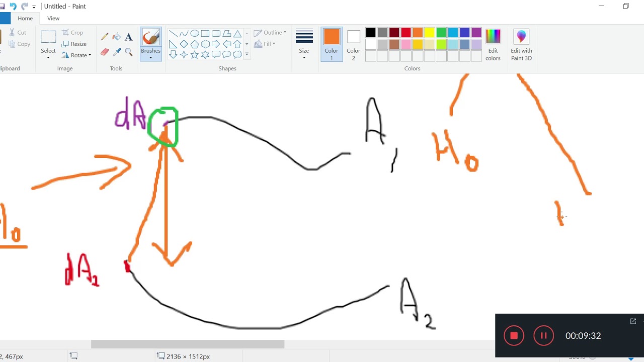The image size is (644, 362).
Task: Choose the Triangle shape
Action: pyautogui.click(x=237, y=34)
